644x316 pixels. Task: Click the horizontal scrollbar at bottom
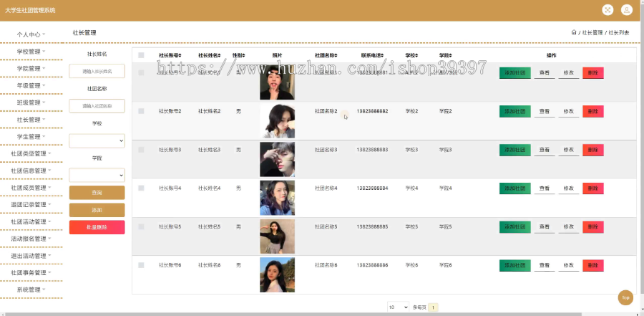click(x=292, y=315)
